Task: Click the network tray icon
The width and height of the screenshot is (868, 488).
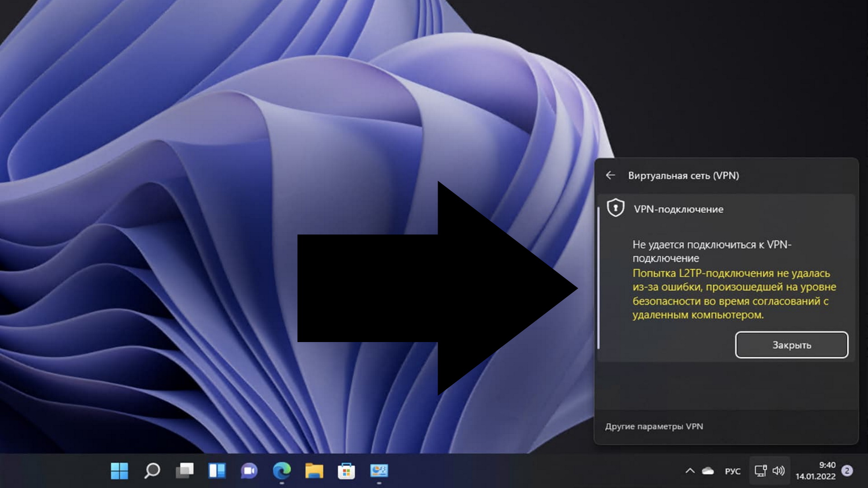Action: (760, 471)
